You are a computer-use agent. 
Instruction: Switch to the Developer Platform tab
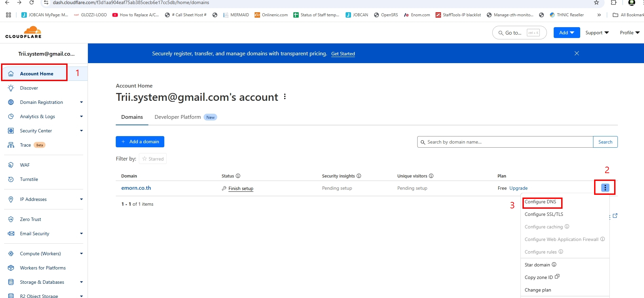click(185, 117)
